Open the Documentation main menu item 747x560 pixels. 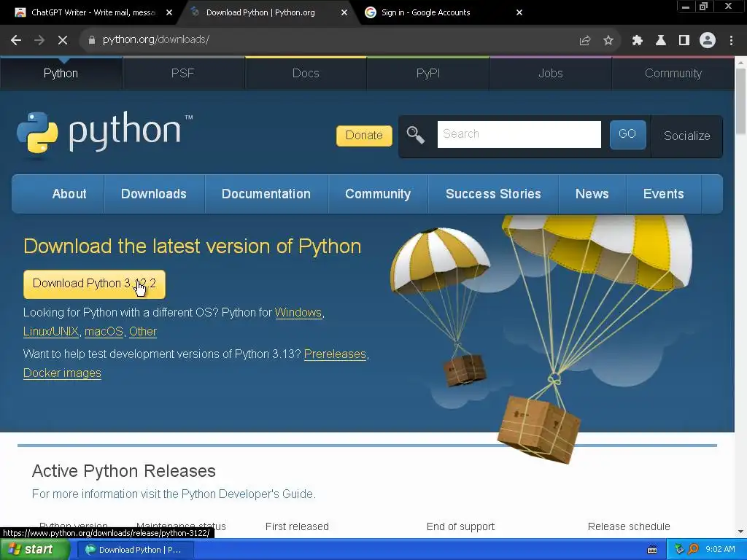point(266,194)
